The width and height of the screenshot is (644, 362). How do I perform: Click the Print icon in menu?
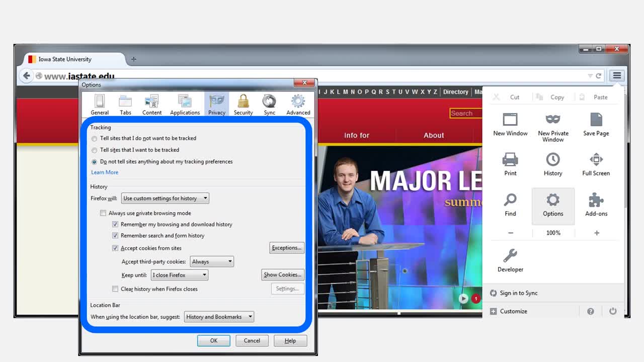coord(510,164)
